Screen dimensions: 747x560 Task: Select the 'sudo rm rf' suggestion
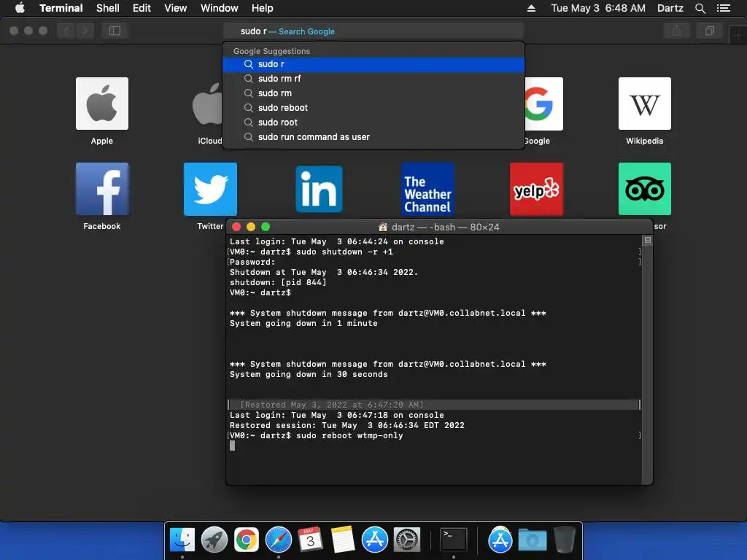373,79
